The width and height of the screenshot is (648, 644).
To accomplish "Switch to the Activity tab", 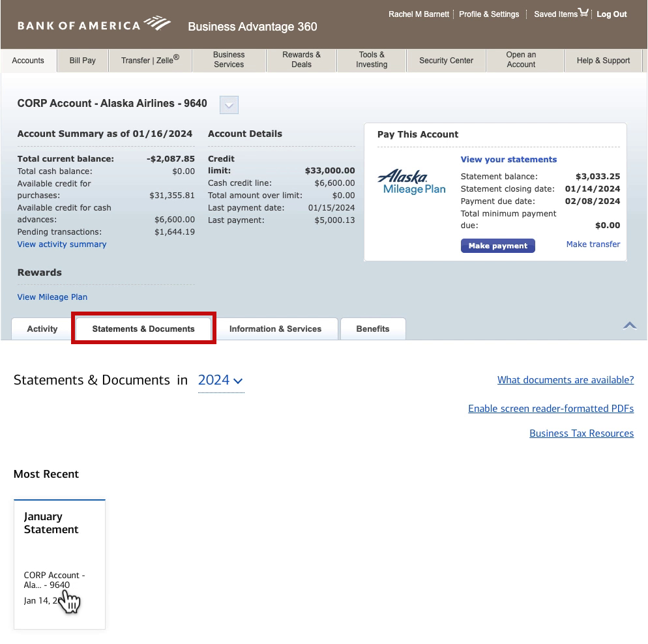I will (x=42, y=329).
